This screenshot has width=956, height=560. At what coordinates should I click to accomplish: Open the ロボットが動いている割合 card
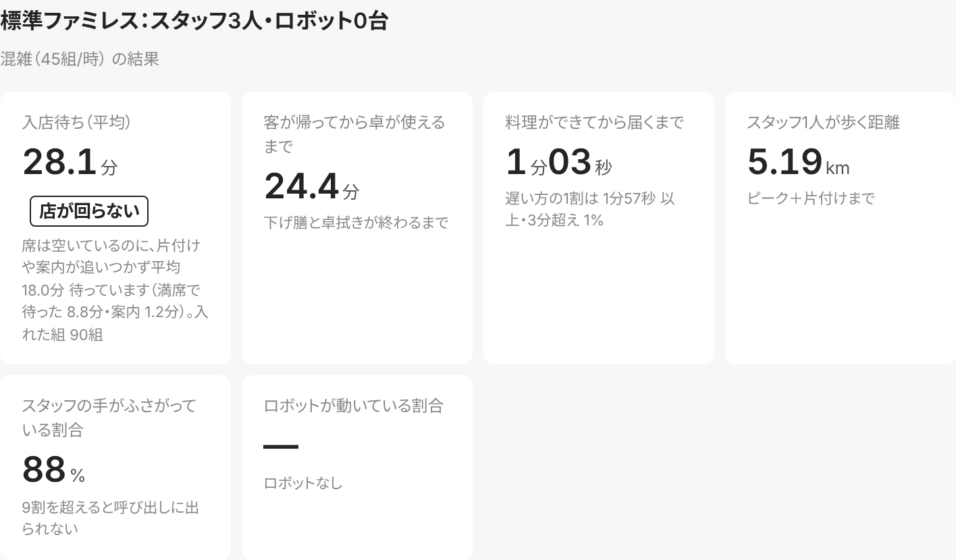pos(357,468)
